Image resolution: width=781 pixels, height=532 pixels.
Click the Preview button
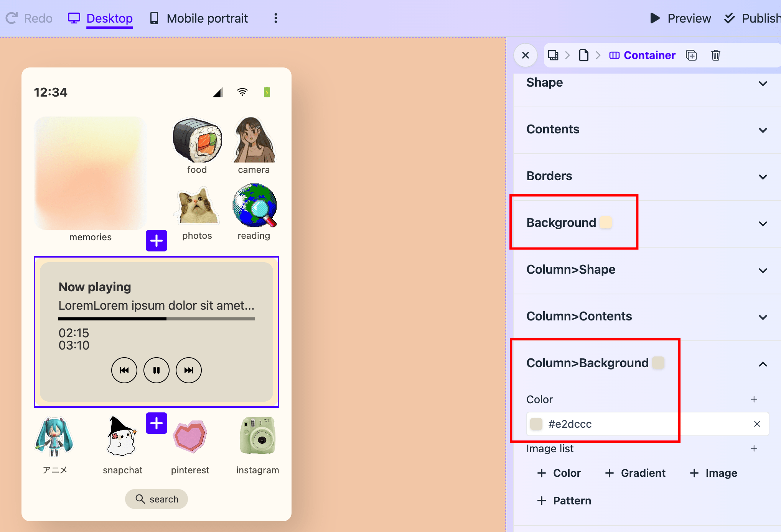pyautogui.click(x=680, y=18)
